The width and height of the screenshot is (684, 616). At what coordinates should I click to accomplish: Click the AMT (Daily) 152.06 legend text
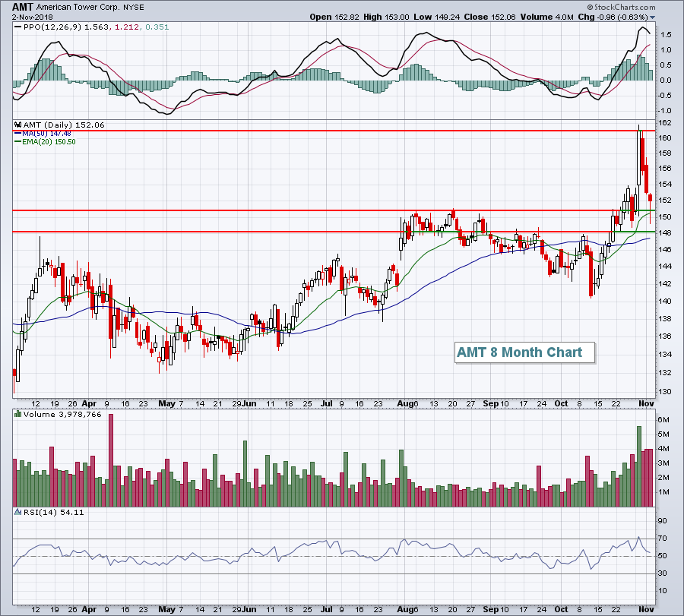click(64, 125)
